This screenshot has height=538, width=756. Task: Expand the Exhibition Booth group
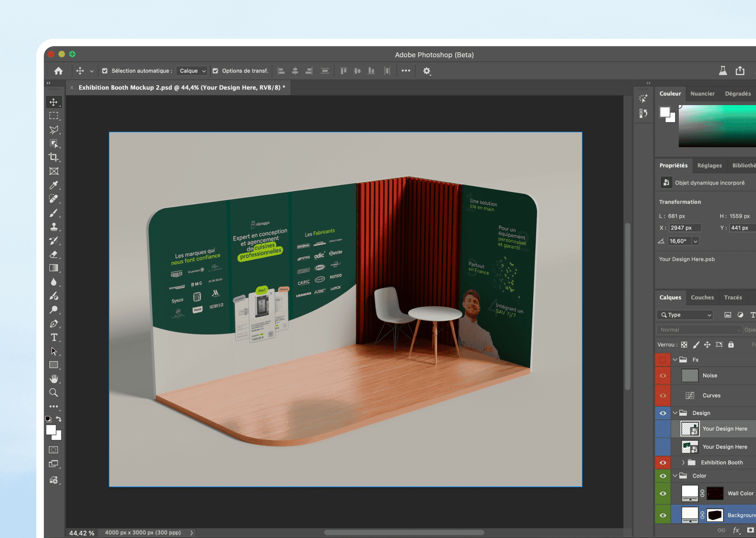coord(683,463)
